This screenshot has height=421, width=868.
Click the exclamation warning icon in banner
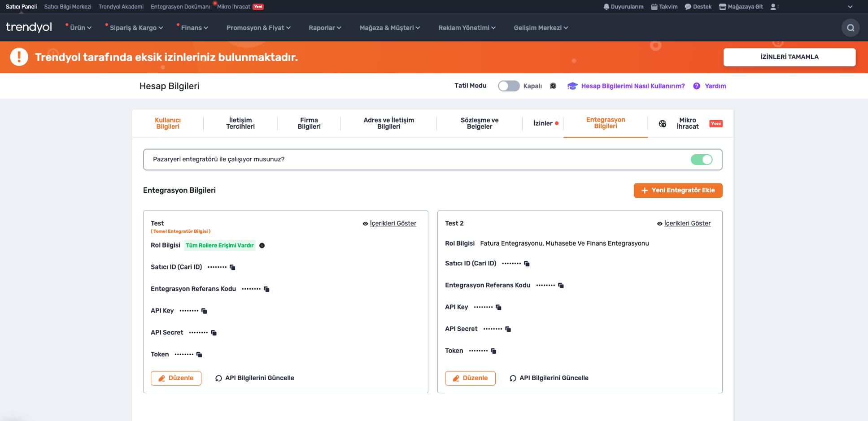(x=19, y=57)
